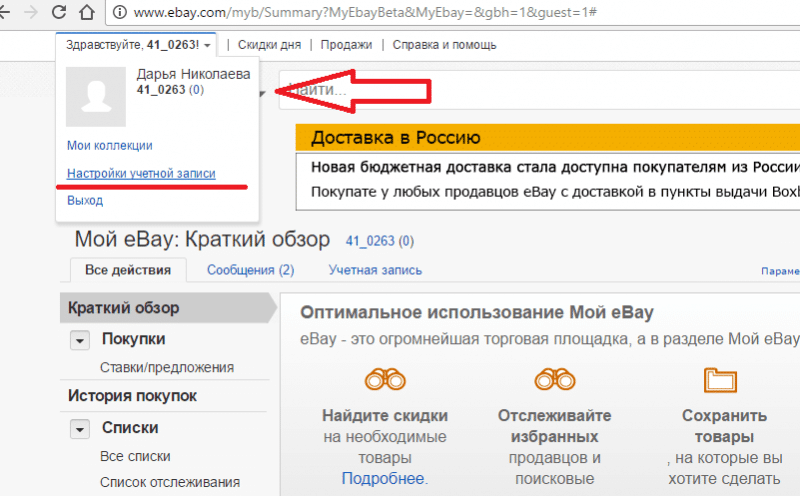Viewport: 800px width, 496px height.
Task: Open Мои коллекции link
Action: pyautogui.click(x=110, y=145)
